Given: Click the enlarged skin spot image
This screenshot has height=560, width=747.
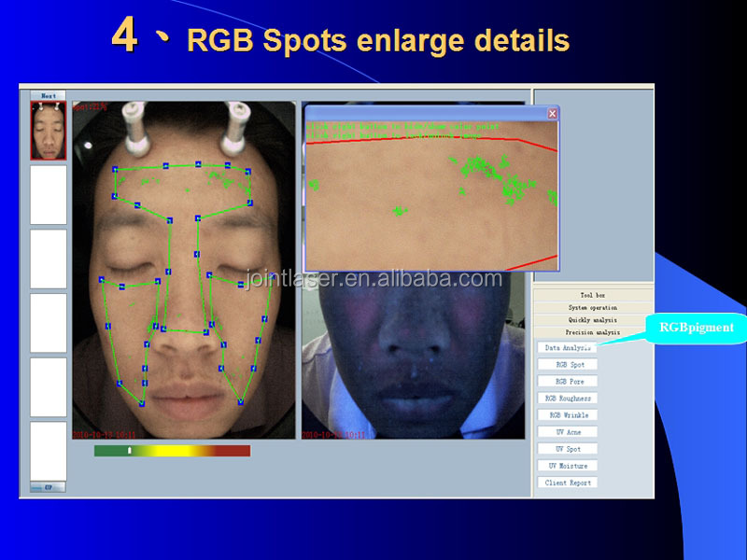Looking at the screenshot, I should click(431, 196).
